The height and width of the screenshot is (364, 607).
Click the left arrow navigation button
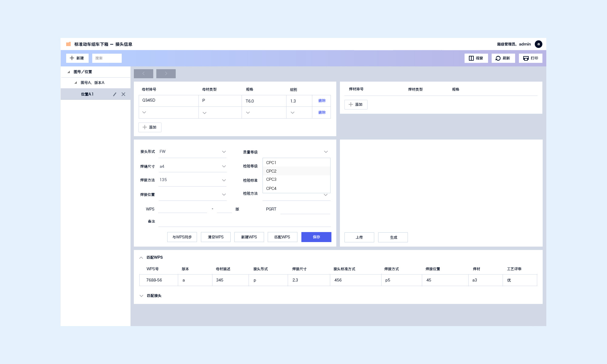(x=144, y=74)
